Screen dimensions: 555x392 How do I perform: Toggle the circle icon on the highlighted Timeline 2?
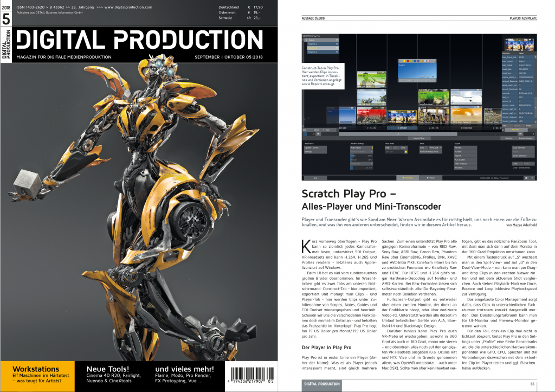click(x=337, y=48)
